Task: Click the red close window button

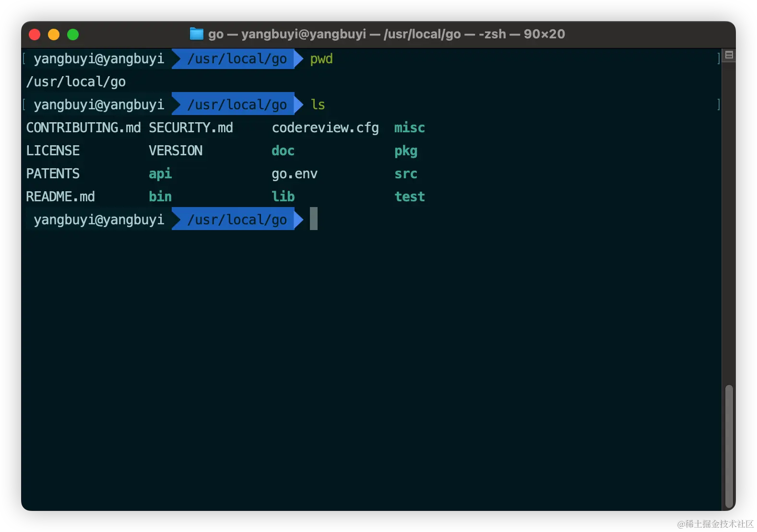Action: pyautogui.click(x=35, y=35)
